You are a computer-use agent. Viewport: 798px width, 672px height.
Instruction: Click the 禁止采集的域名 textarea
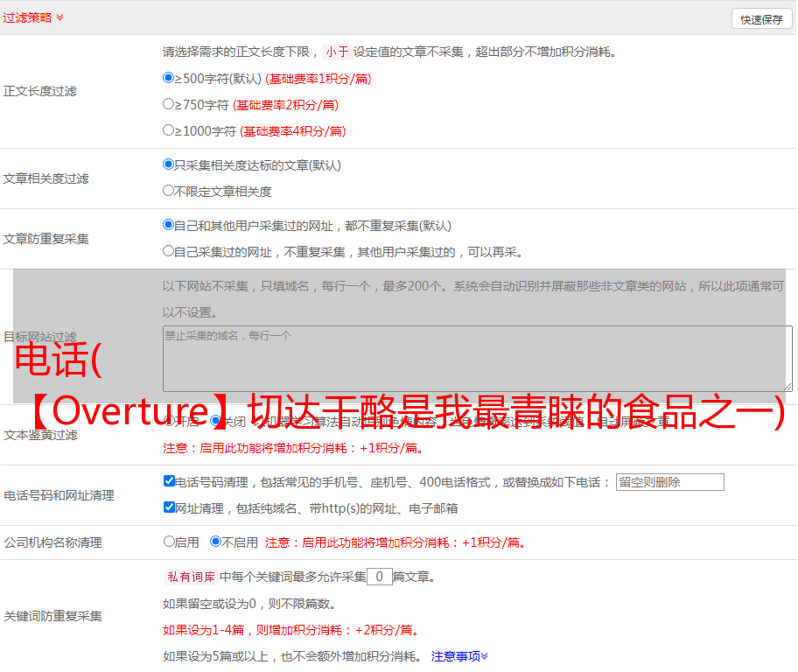(478, 359)
